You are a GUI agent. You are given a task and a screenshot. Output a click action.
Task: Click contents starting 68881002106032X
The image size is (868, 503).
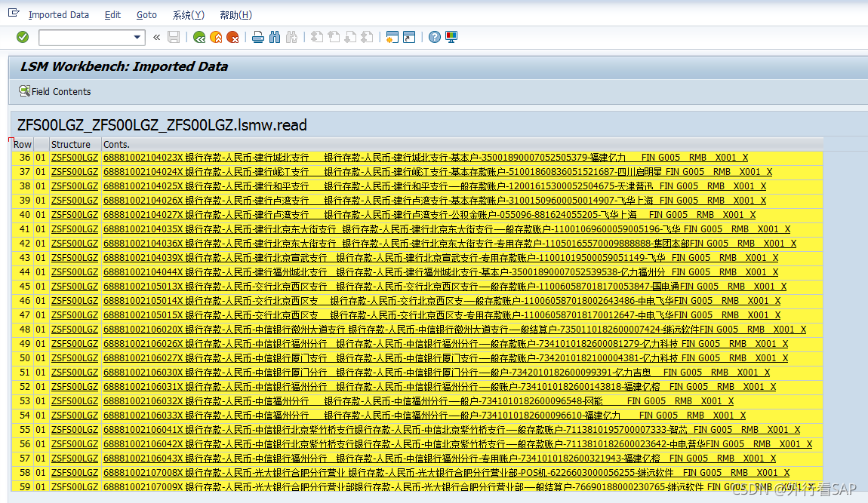(419, 401)
